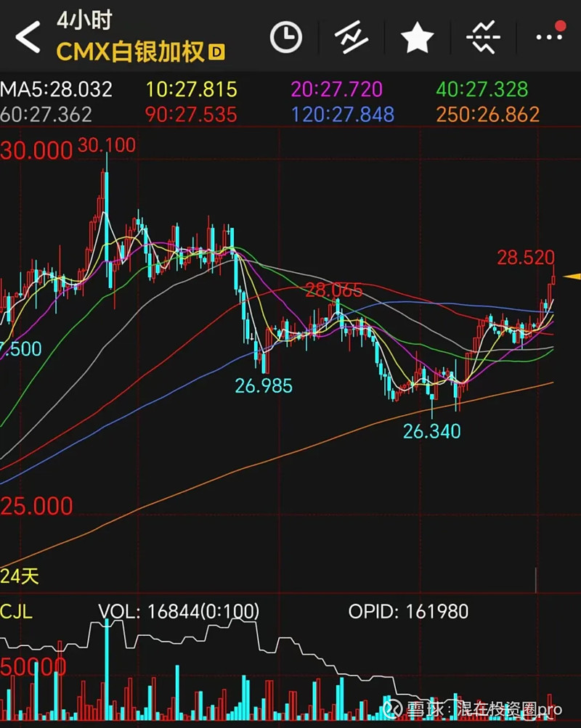581x728 pixels.
Task: Select the 4小时 period label
Action: tap(84, 20)
